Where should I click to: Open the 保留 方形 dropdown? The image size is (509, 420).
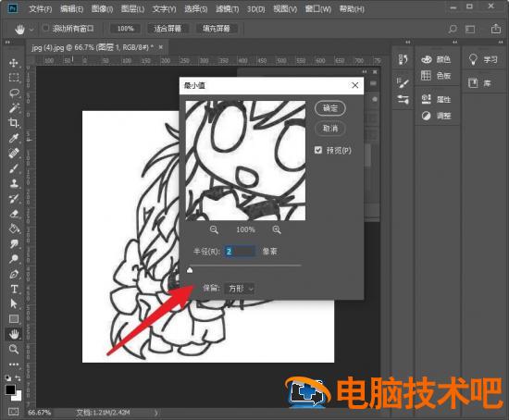tap(240, 289)
